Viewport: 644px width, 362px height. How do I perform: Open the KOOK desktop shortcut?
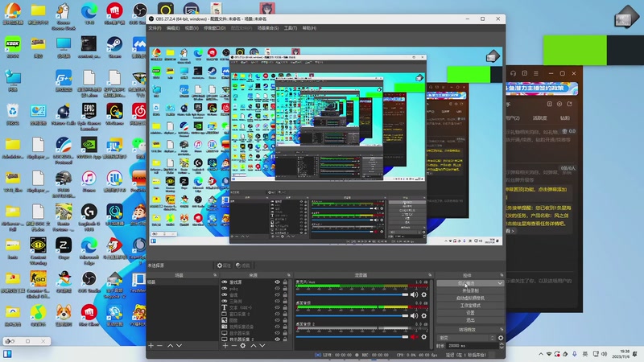[x=13, y=47]
